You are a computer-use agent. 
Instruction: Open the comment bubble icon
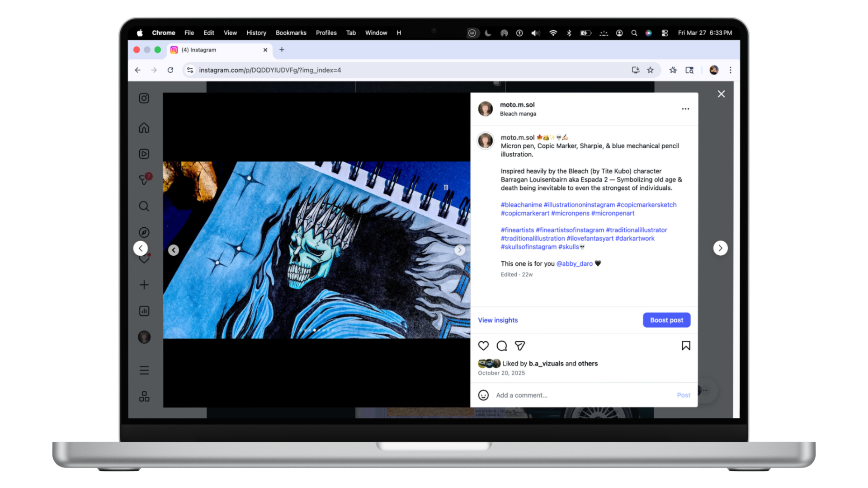point(502,346)
